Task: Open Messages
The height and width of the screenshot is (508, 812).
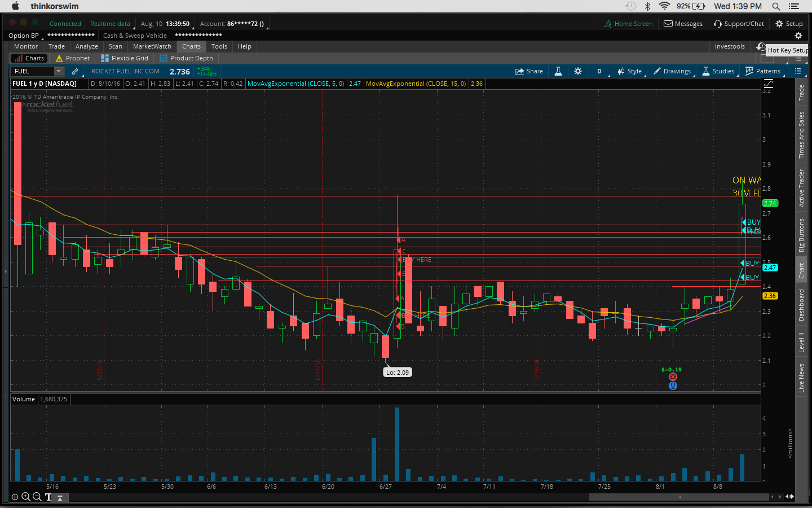Action: (x=683, y=24)
